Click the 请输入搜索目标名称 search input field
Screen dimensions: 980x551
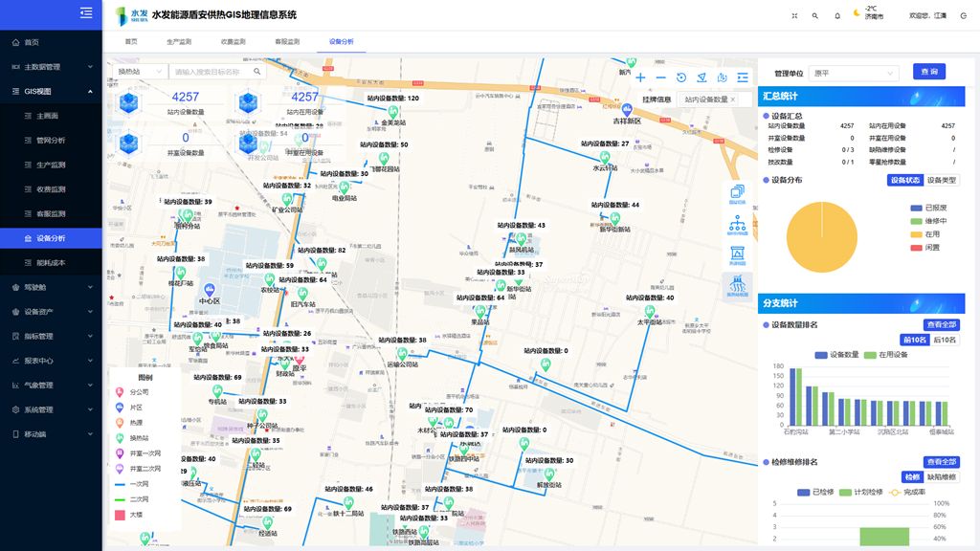point(206,71)
